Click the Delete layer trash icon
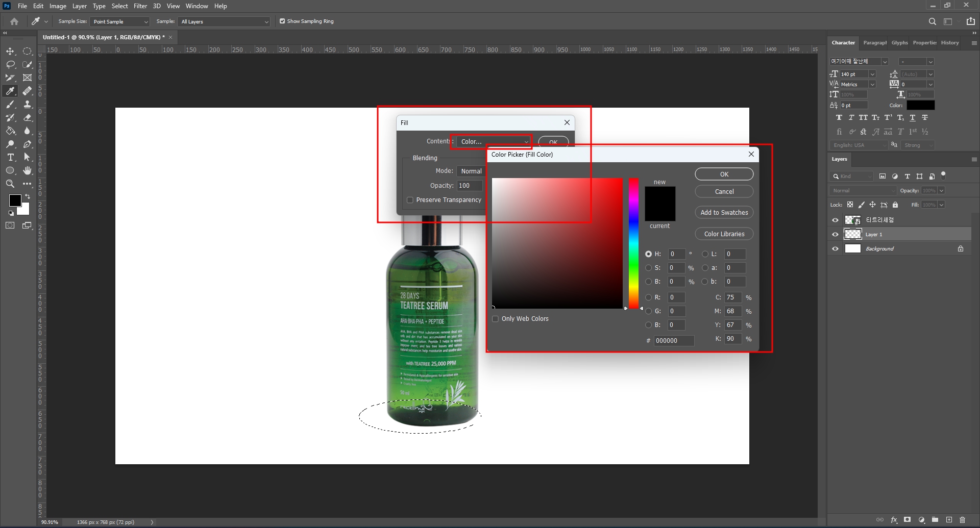 coord(963,520)
